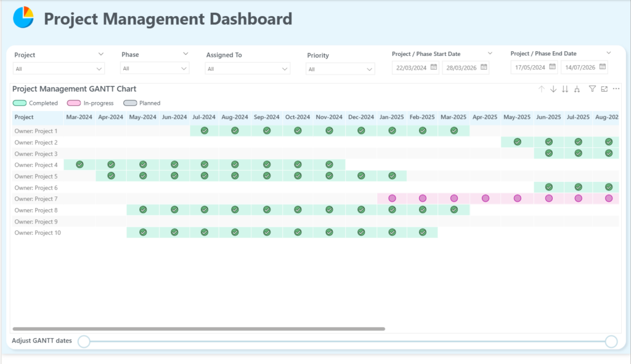Click the Jun-2025 column header
Viewport: 631px width, 364px height.
[x=548, y=117]
